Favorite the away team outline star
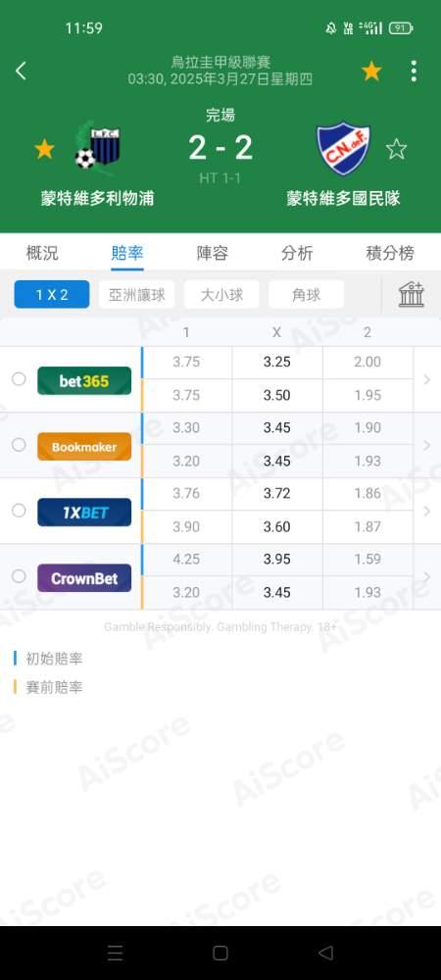Viewport: 441px width, 980px height. point(396,149)
